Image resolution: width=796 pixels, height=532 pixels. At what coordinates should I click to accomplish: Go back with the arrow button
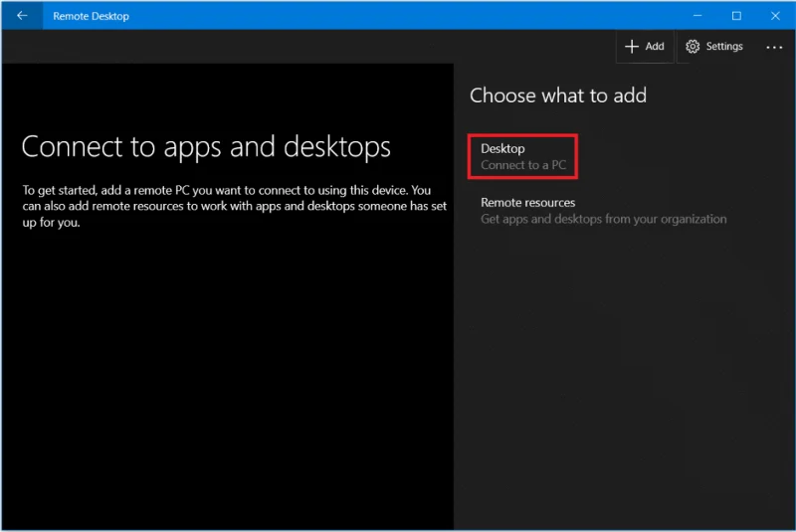click(x=22, y=16)
